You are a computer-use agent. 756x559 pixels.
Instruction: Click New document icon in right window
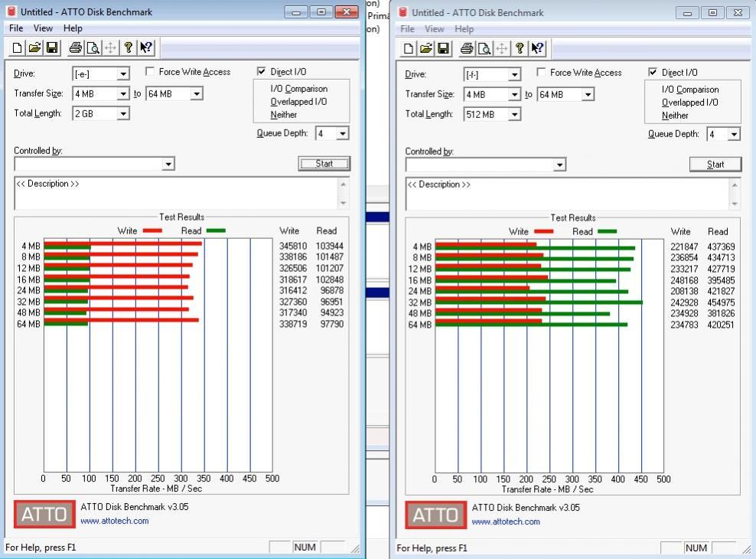tap(409, 48)
